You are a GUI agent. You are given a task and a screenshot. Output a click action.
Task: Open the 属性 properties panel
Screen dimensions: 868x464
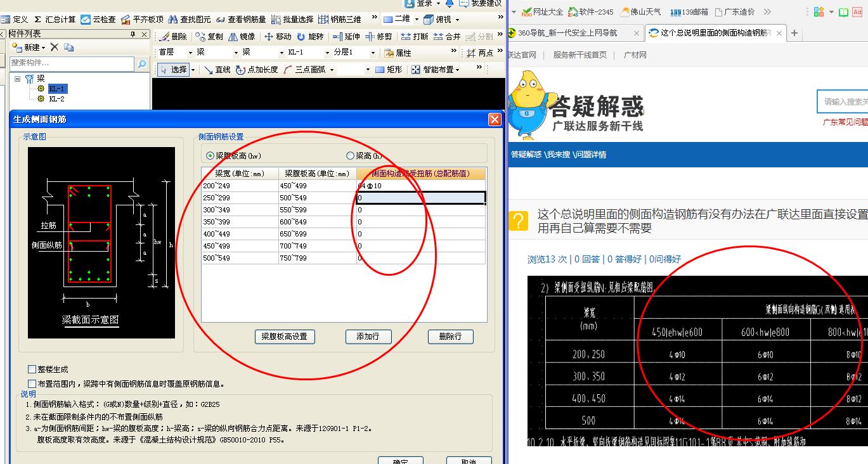coord(398,53)
